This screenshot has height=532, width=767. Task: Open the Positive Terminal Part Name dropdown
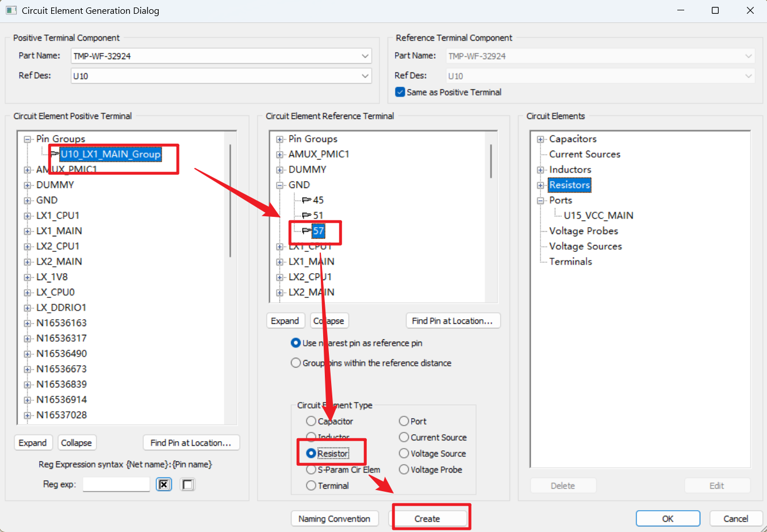[x=365, y=56]
